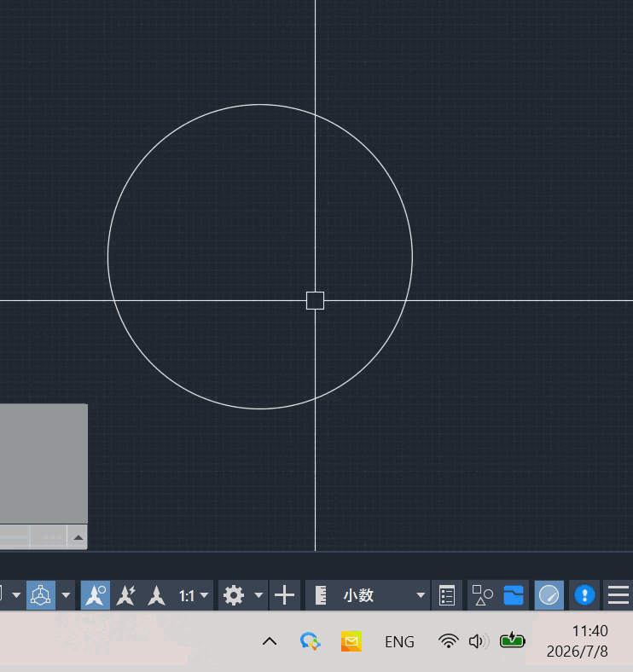This screenshot has height=672, width=633.
Task: Open the blue chat bubble tray icon
Action: point(310,641)
